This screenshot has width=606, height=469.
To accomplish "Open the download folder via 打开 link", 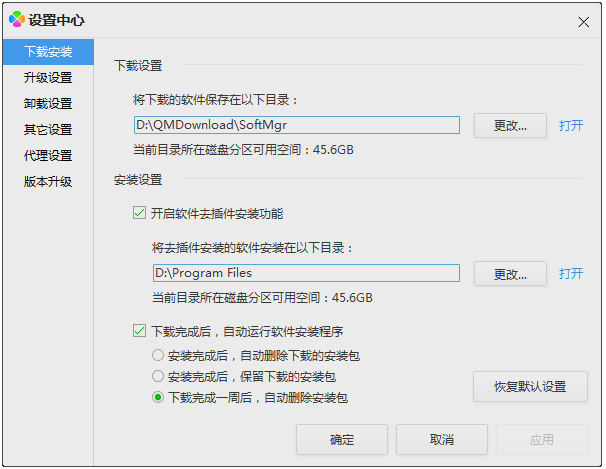I will (x=571, y=125).
